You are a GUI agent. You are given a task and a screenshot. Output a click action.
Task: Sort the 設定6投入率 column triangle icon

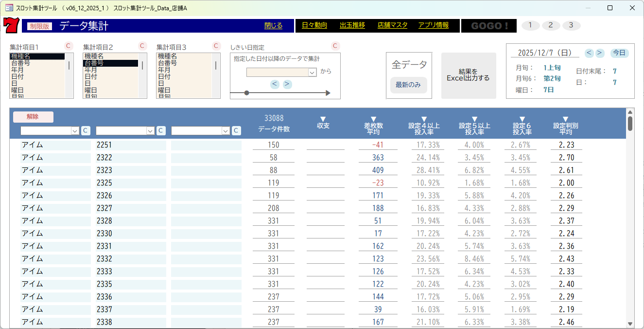pyautogui.click(x=522, y=117)
